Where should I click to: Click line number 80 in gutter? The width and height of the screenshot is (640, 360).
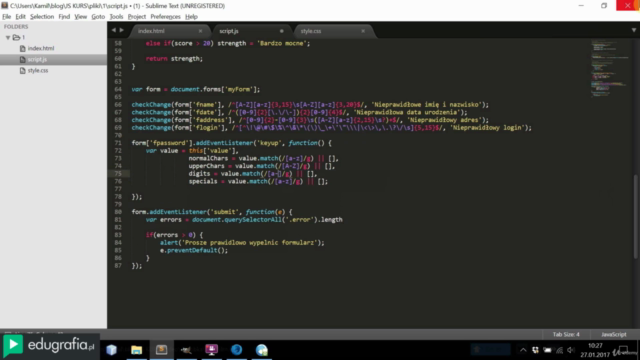tap(118, 212)
